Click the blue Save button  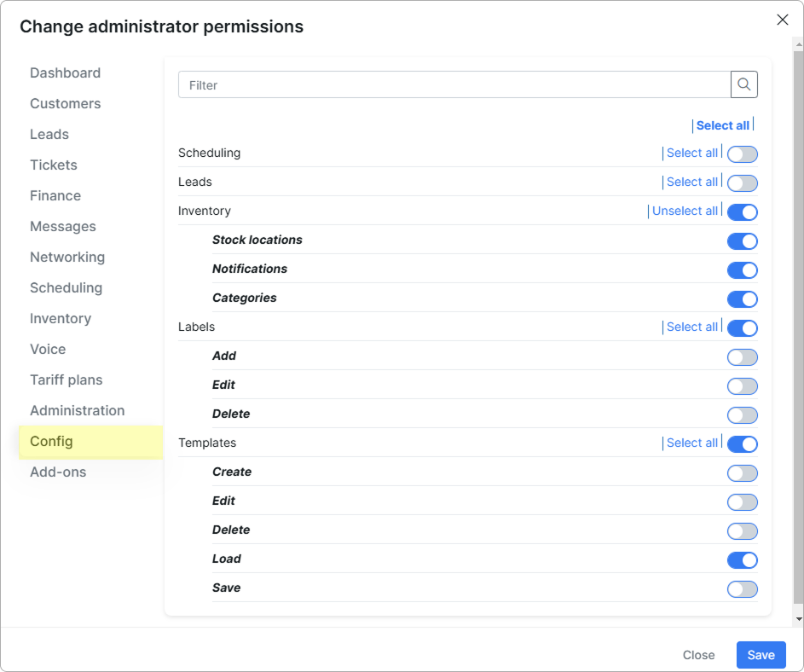coord(761,655)
